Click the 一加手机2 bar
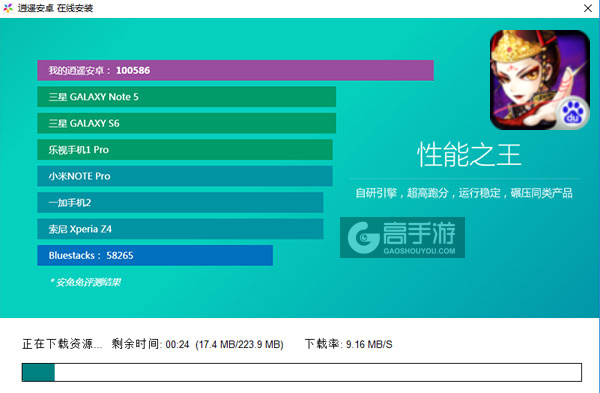600x393 pixels. pos(180,202)
